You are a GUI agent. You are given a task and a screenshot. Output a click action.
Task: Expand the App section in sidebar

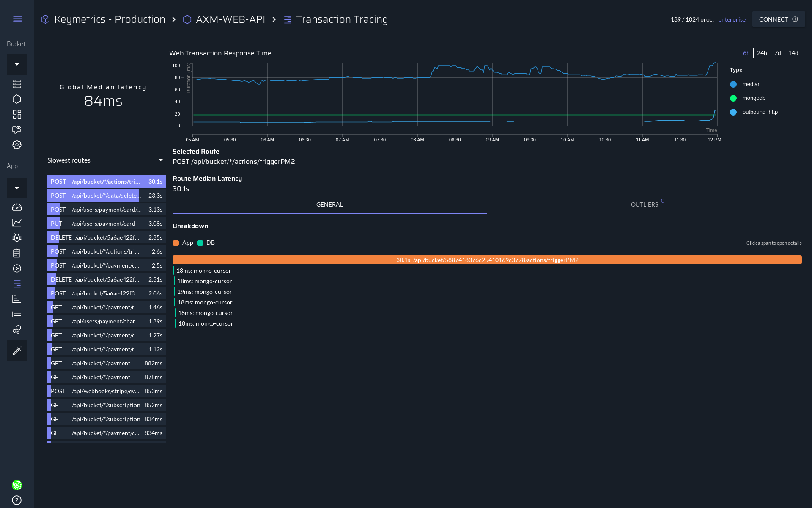[16, 187]
